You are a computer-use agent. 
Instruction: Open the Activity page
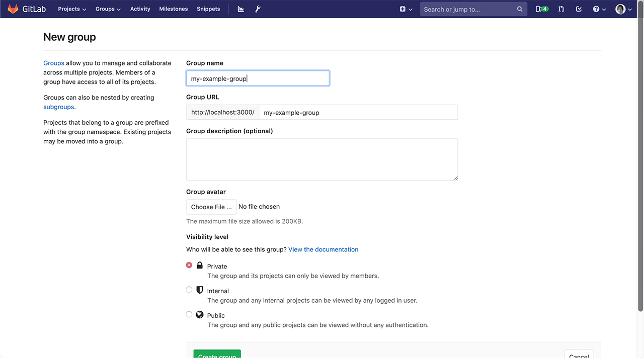[140, 9]
